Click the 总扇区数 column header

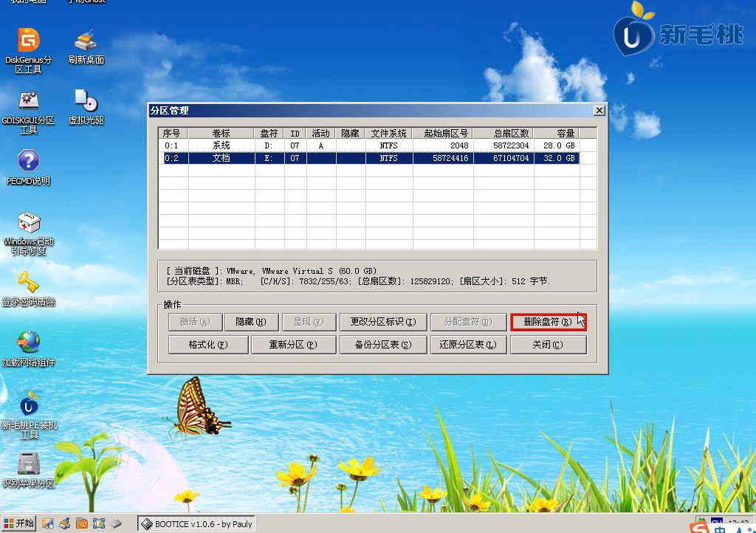point(504,134)
